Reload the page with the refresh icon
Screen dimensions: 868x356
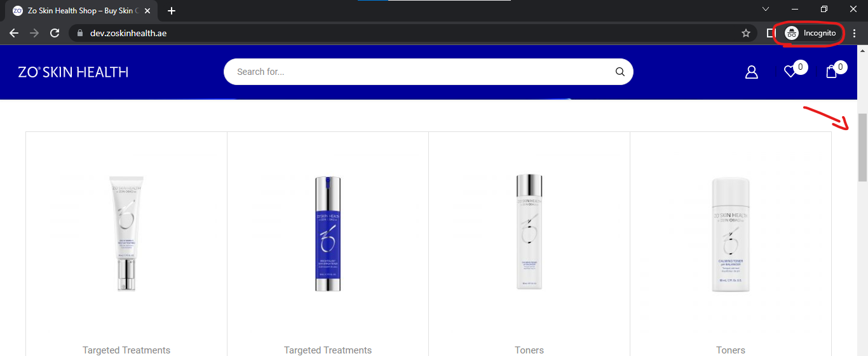55,33
